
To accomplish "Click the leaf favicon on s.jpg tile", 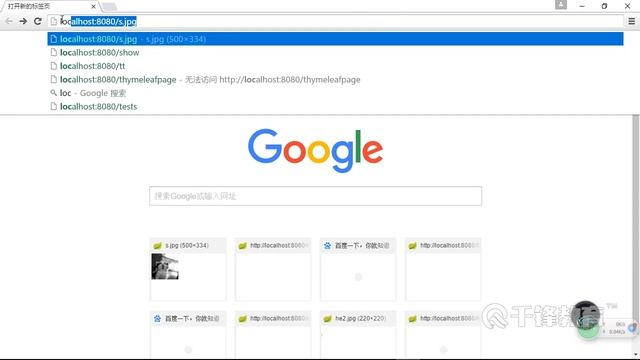I will pyautogui.click(x=158, y=246).
